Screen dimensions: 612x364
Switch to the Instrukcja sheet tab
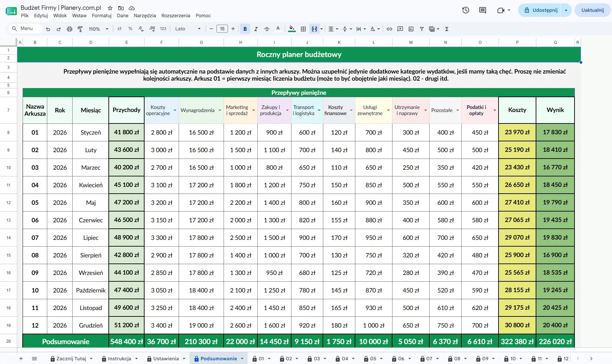click(x=120, y=359)
